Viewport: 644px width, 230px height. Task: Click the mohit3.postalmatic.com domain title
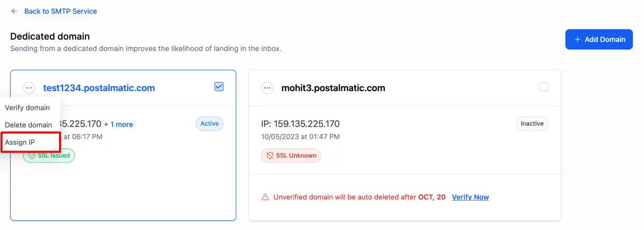pyautogui.click(x=333, y=88)
